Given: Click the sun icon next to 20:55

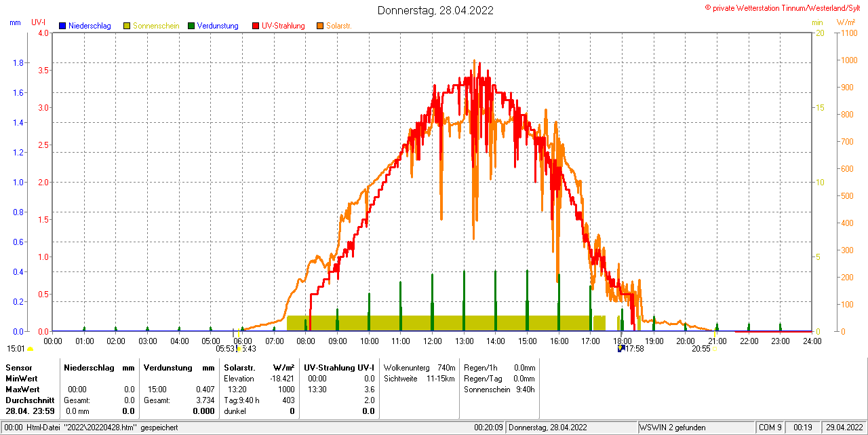Looking at the screenshot, I should [x=715, y=349].
